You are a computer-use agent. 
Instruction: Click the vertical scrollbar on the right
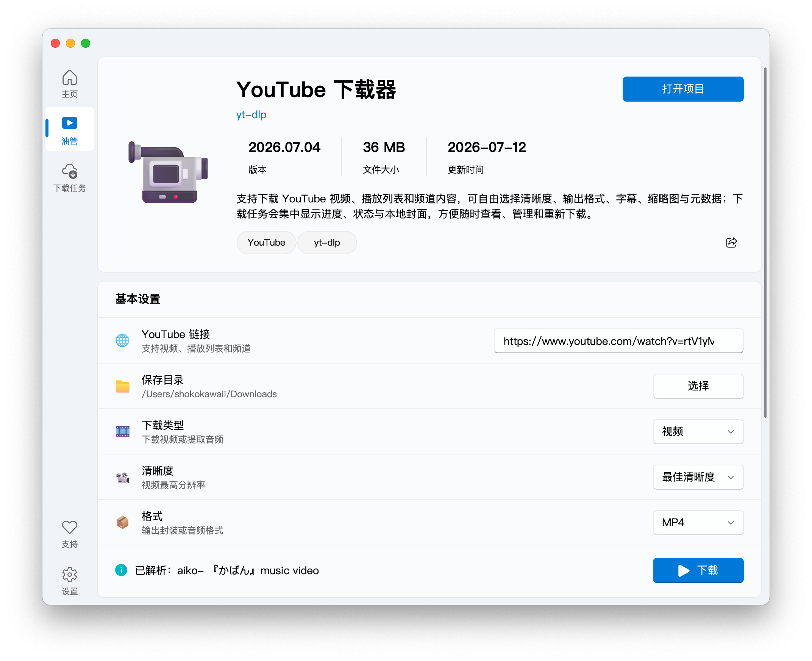point(765,243)
